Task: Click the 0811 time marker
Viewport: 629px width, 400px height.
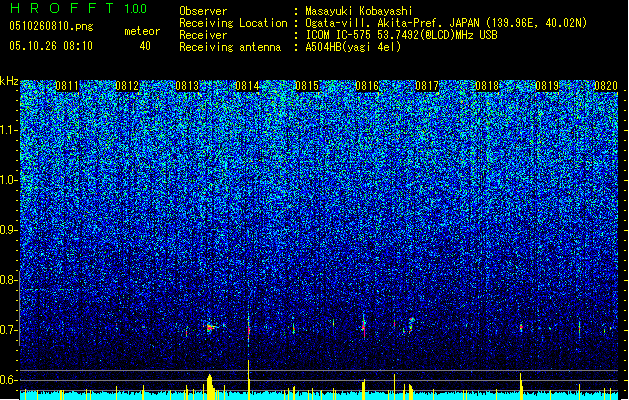Action: click(x=67, y=86)
